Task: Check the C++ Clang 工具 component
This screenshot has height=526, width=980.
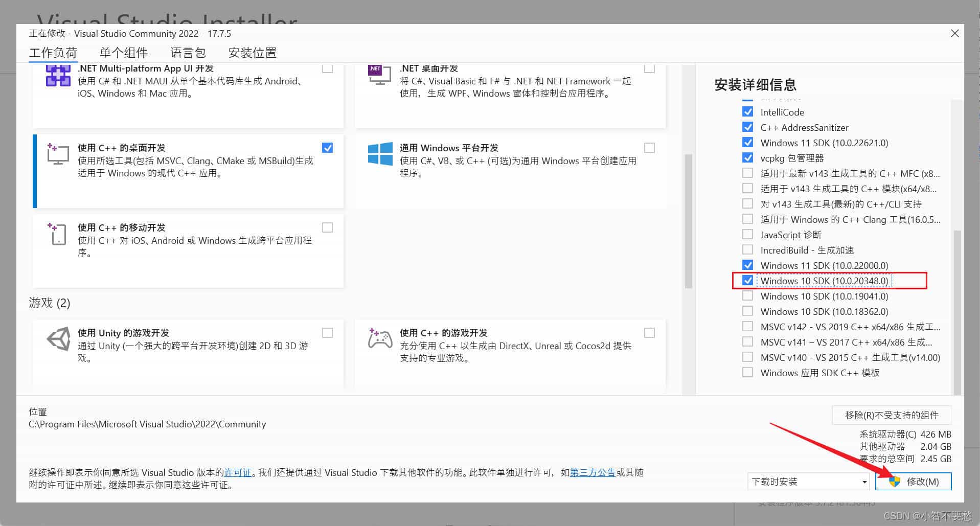Action: coord(747,219)
